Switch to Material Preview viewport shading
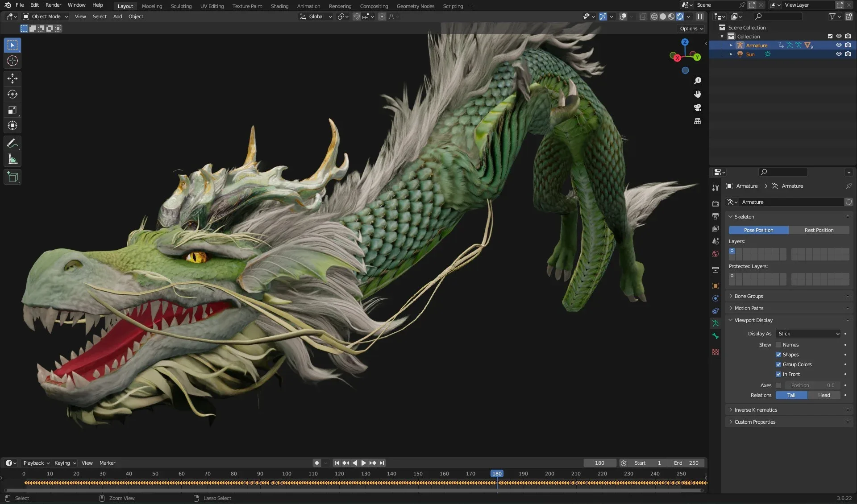 click(671, 17)
